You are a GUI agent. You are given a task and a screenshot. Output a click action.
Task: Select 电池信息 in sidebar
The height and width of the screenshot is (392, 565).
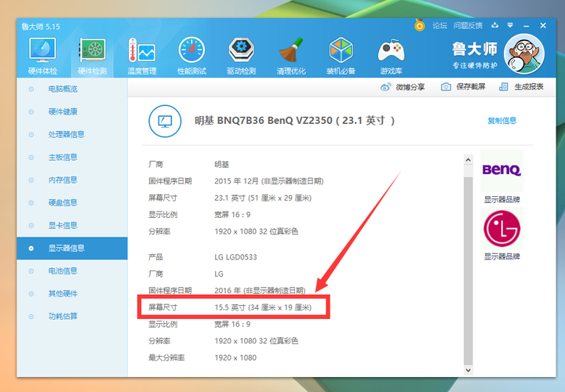point(72,270)
